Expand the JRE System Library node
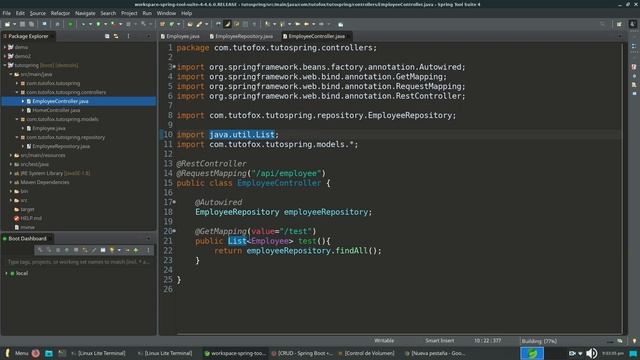Screen dimensions: 640x360 tap(11, 173)
